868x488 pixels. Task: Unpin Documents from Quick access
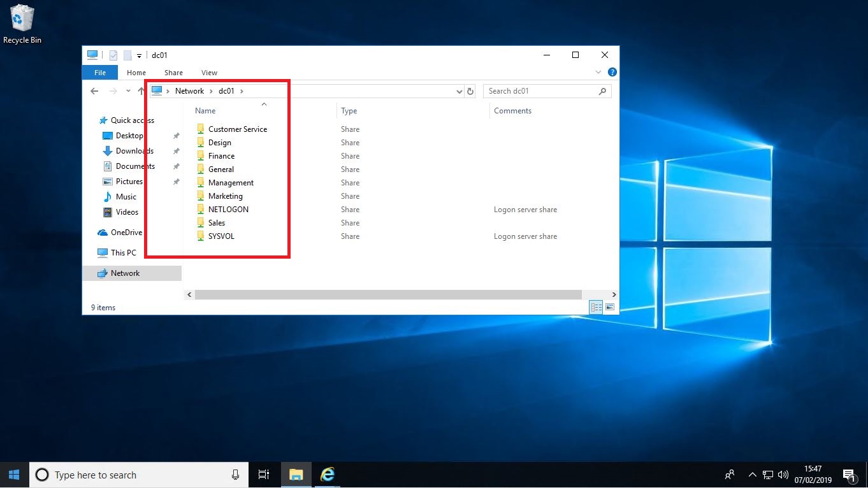(177, 166)
